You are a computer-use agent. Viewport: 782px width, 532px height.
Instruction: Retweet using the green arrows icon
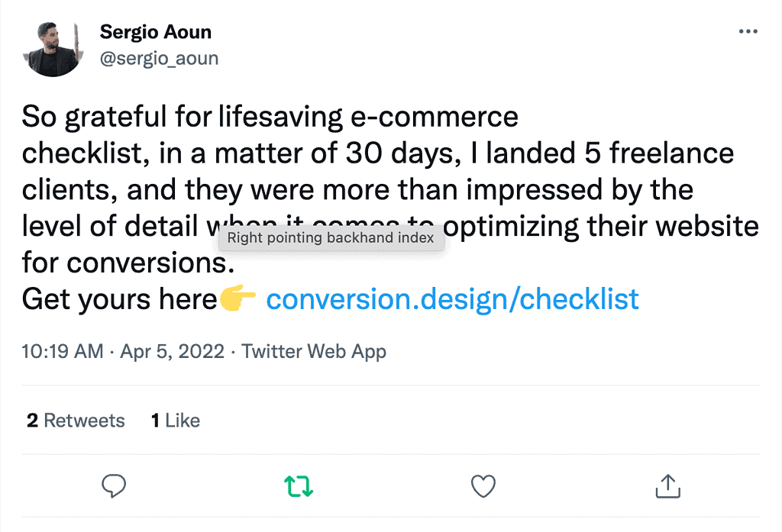tap(299, 485)
